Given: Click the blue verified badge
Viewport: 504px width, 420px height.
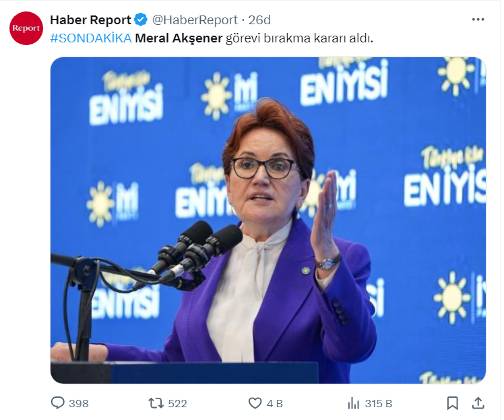Looking at the screenshot, I should point(141,20).
